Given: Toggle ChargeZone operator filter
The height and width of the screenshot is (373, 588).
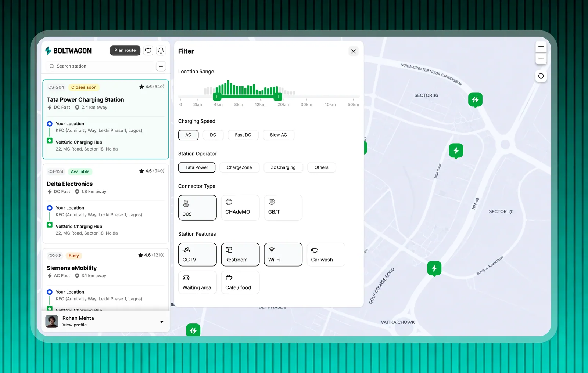Looking at the screenshot, I should [239, 167].
